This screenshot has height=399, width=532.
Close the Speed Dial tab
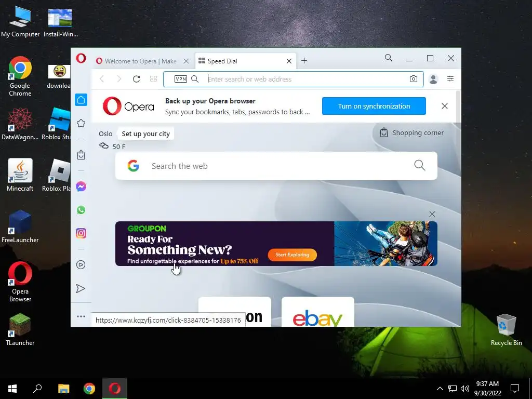coord(289,61)
